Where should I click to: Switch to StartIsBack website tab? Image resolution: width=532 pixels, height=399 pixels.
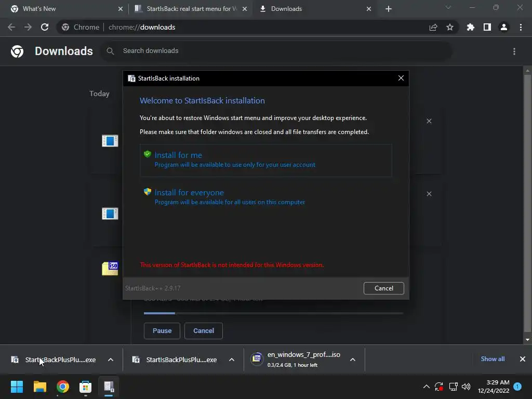tap(190, 9)
